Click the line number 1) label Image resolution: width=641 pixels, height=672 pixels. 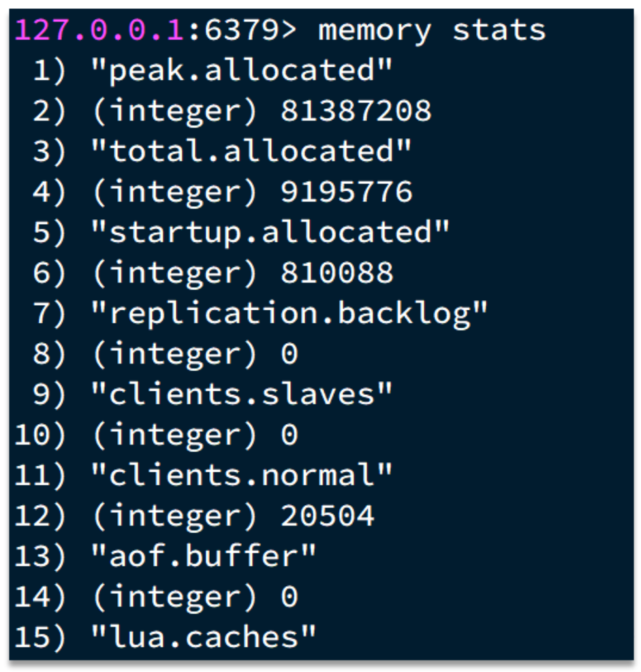tap(49, 72)
